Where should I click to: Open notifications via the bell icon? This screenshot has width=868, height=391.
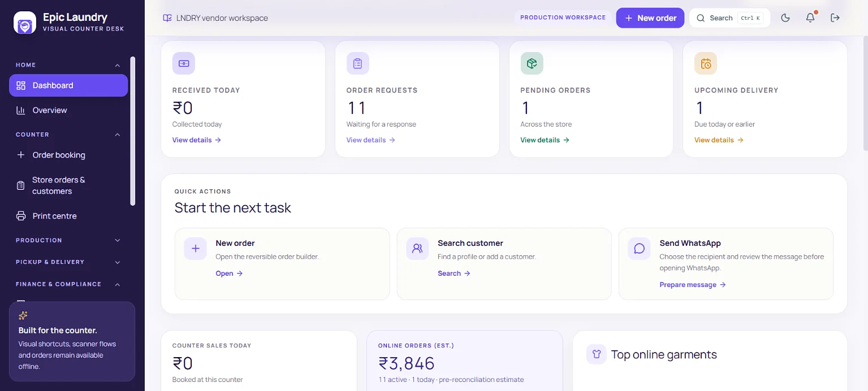coord(810,18)
